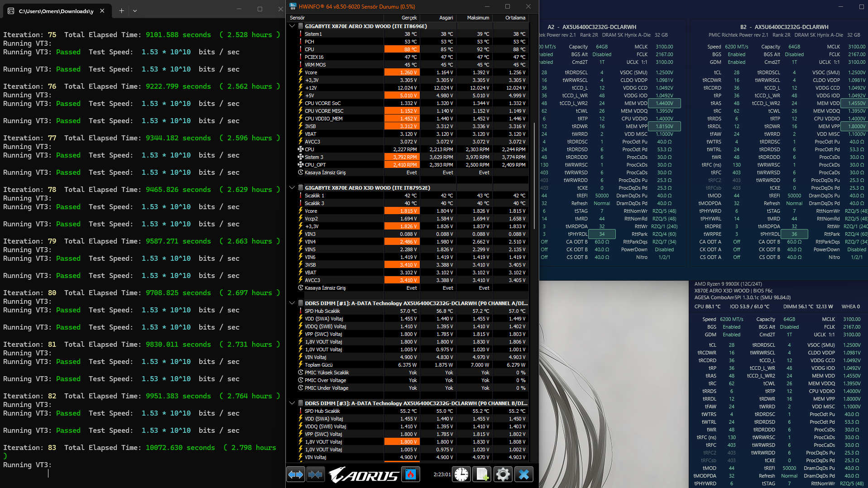Click the Asgari column header
This screenshot has width=868, height=488.
438,18
